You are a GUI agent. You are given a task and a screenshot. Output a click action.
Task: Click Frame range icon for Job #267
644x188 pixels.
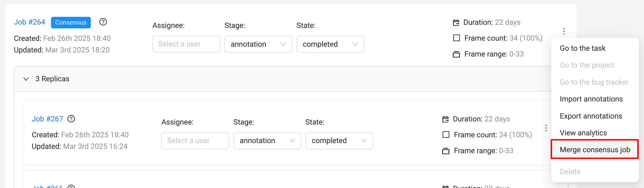click(x=446, y=151)
